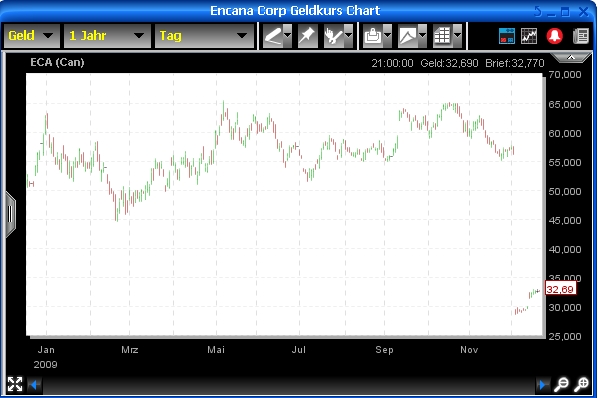This screenshot has height=398, width=598.
Task: Expand the stamp tool dropdown arrow
Action: pos(387,36)
